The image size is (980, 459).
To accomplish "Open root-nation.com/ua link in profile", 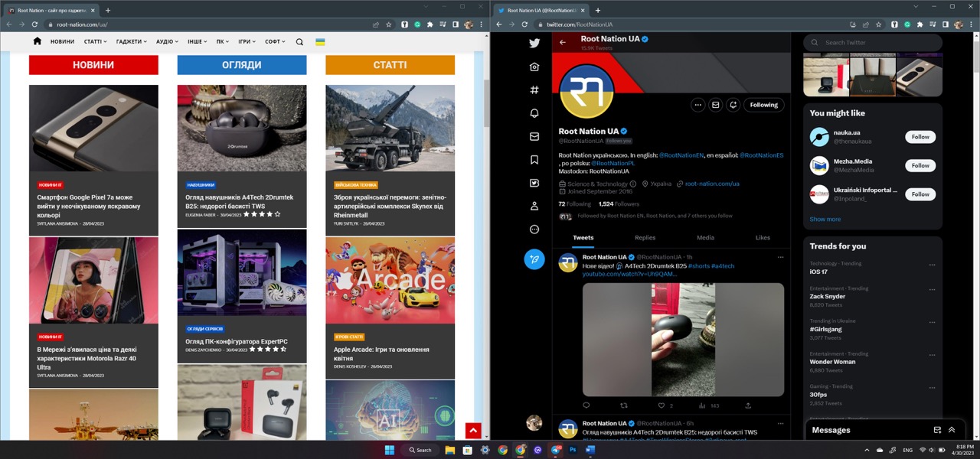I will [712, 184].
